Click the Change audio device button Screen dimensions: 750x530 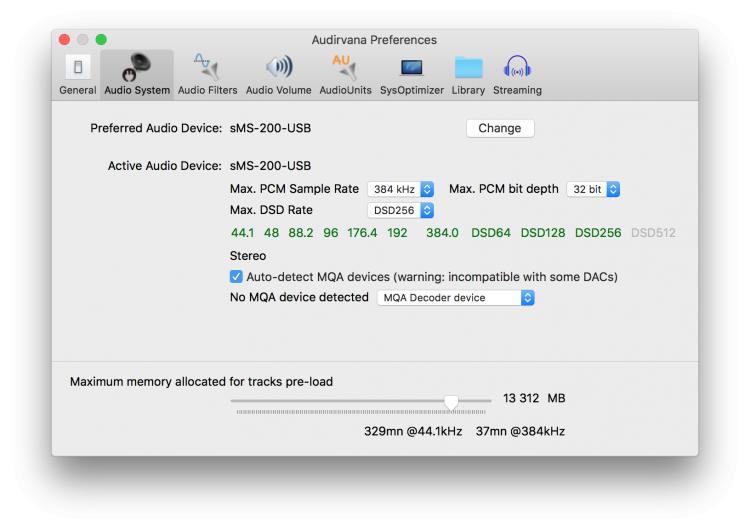[x=500, y=128]
